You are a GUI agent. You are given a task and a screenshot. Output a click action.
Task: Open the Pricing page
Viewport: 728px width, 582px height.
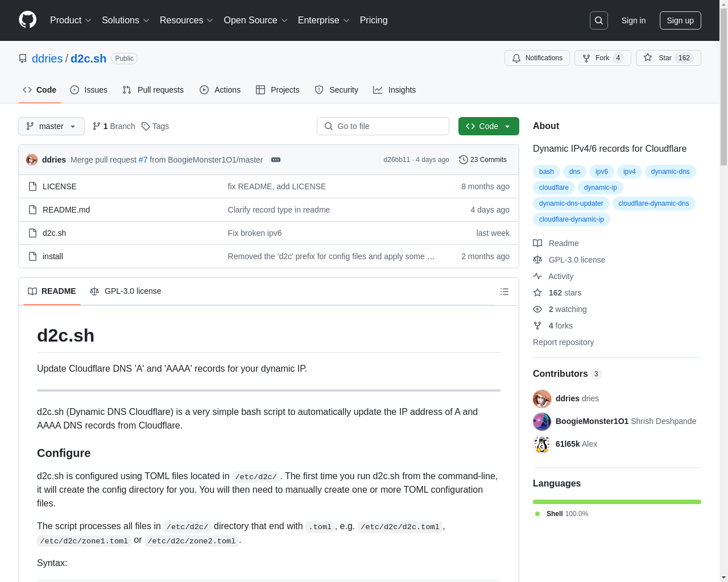(x=374, y=20)
